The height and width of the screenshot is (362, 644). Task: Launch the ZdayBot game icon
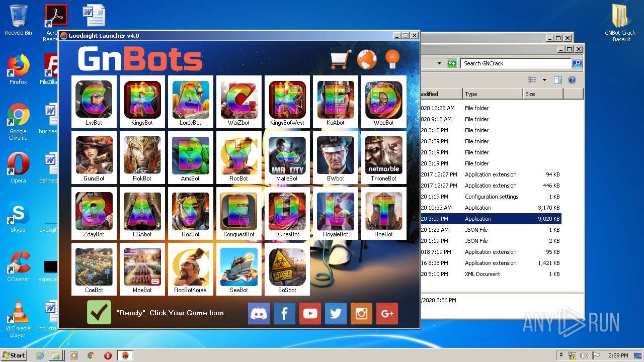tap(94, 213)
